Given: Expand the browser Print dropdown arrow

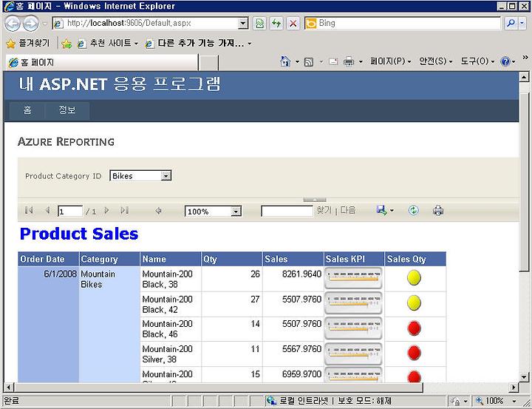Looking at the screenshot, I should [x=361, y=62].
